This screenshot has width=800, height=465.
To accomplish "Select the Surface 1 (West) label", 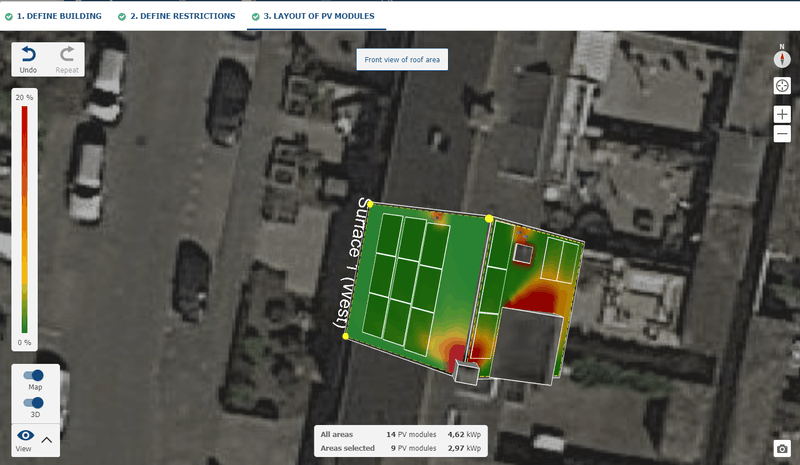I will pos(352,262).
